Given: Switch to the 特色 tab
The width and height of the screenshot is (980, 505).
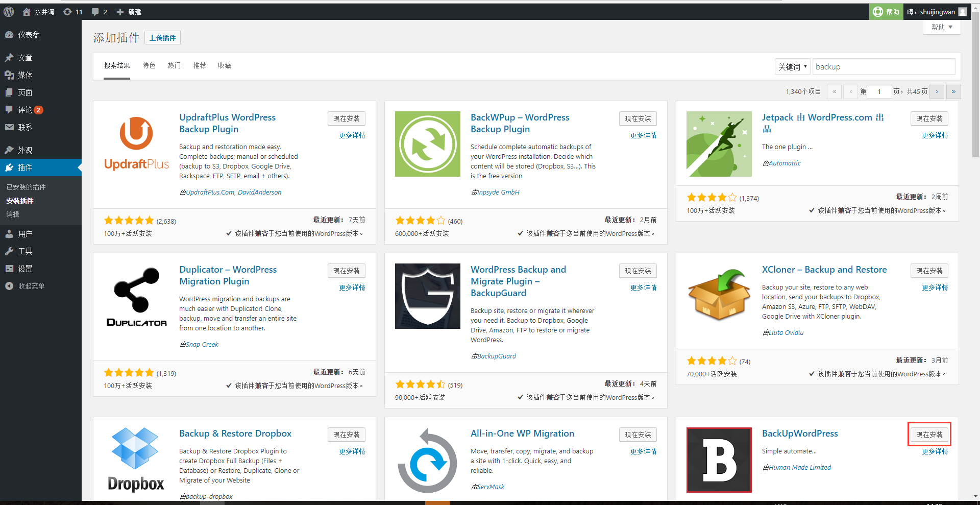Looking at the screenshot, I should click(x=149, y=65).
